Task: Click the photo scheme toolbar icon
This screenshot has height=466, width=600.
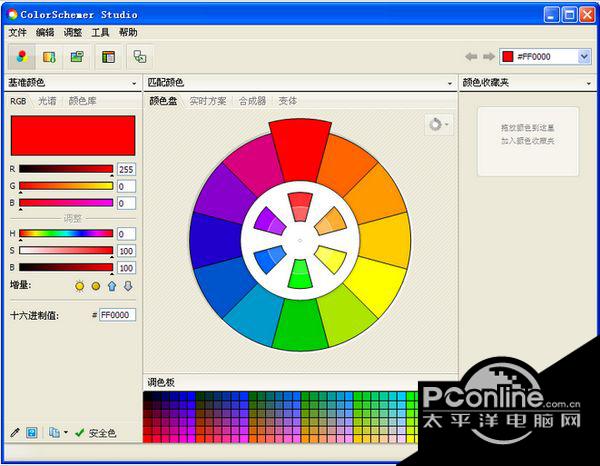Action: (77, 57)
